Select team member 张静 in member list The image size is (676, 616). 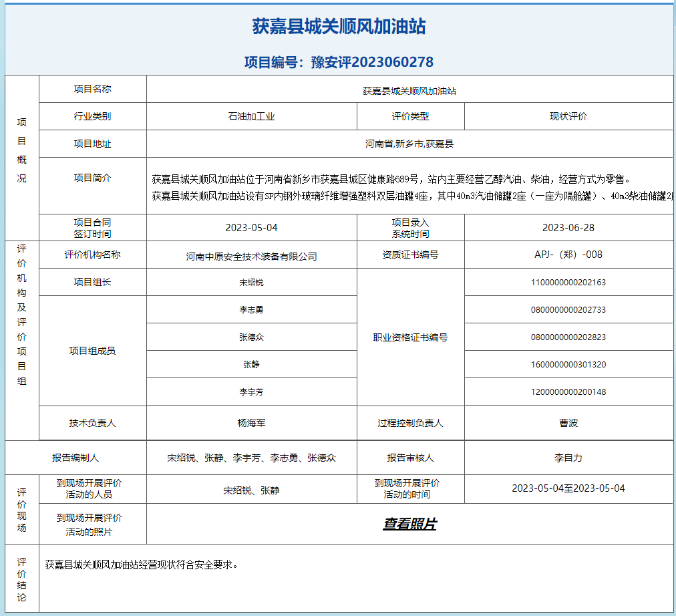[x=251, y=364]
